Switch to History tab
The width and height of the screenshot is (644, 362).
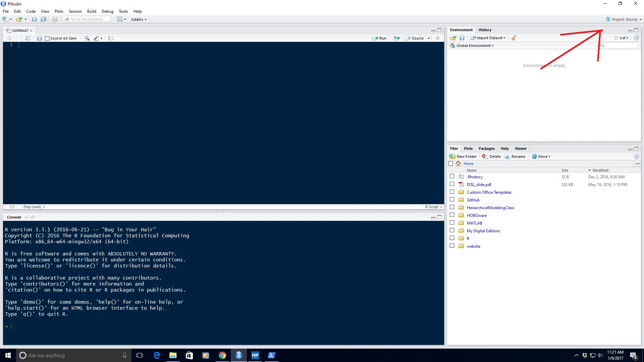point(485,30)
